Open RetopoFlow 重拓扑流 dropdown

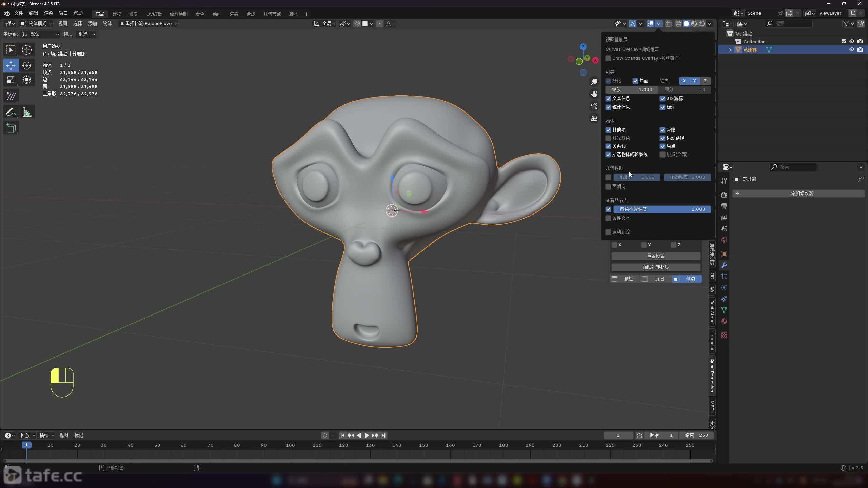coord(149,24)
